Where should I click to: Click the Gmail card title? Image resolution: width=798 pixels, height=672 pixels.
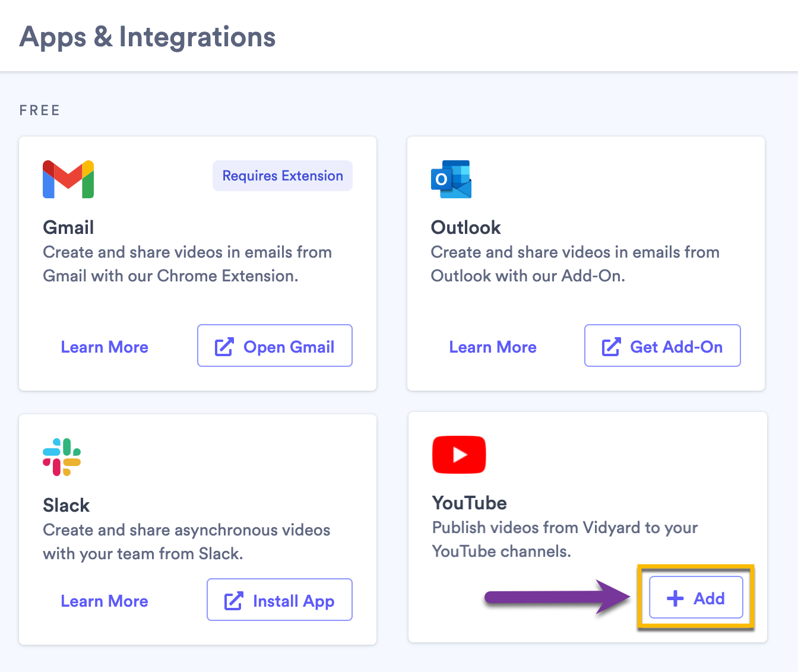pyautogui.click(x=68, y=227)
